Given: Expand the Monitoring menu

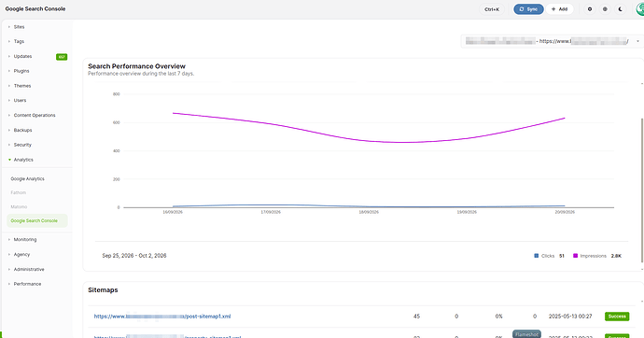Looking at the screenshot, I should click(25, 239).
